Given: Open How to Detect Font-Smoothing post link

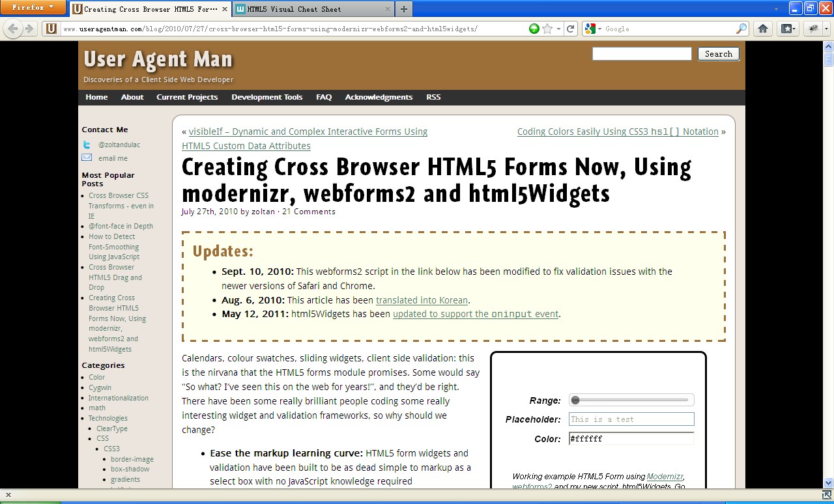Looking at the screenshot, I should (x=114, y=247).
